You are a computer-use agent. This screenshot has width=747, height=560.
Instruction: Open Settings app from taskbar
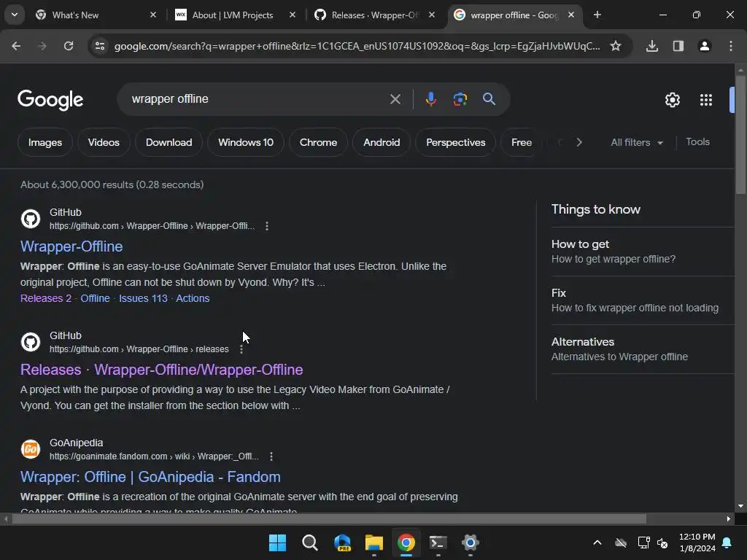[x=471, y=542]
